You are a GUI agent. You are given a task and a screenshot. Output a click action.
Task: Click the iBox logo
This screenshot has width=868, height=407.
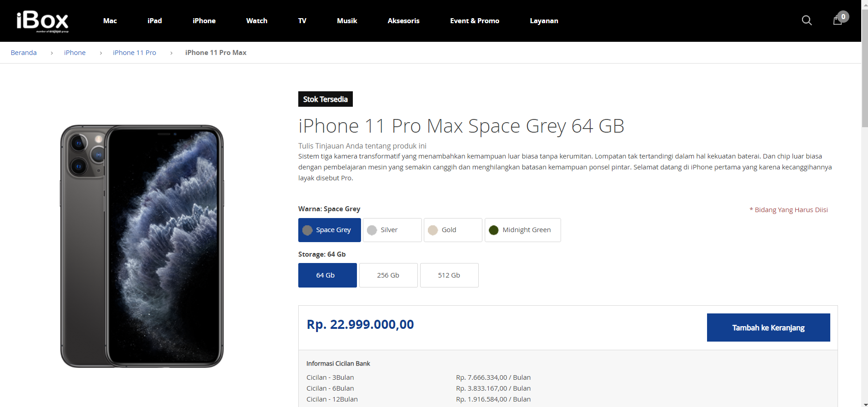point(42,21)
